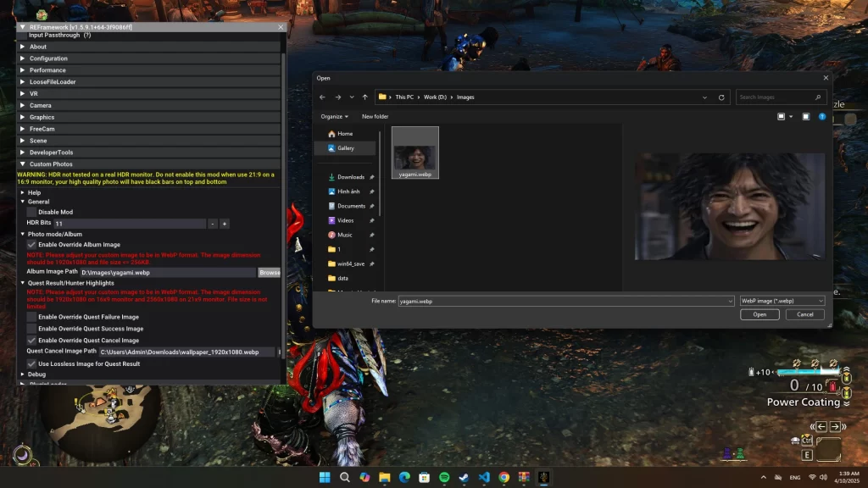The image size is (868, 488).
Task: Open the Organize menu
Action: coord(334,117)
